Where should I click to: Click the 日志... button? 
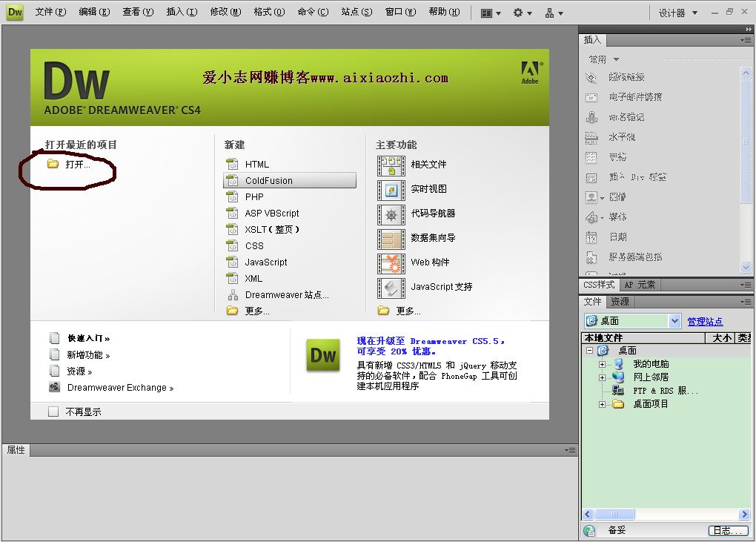tap(728, 530)
